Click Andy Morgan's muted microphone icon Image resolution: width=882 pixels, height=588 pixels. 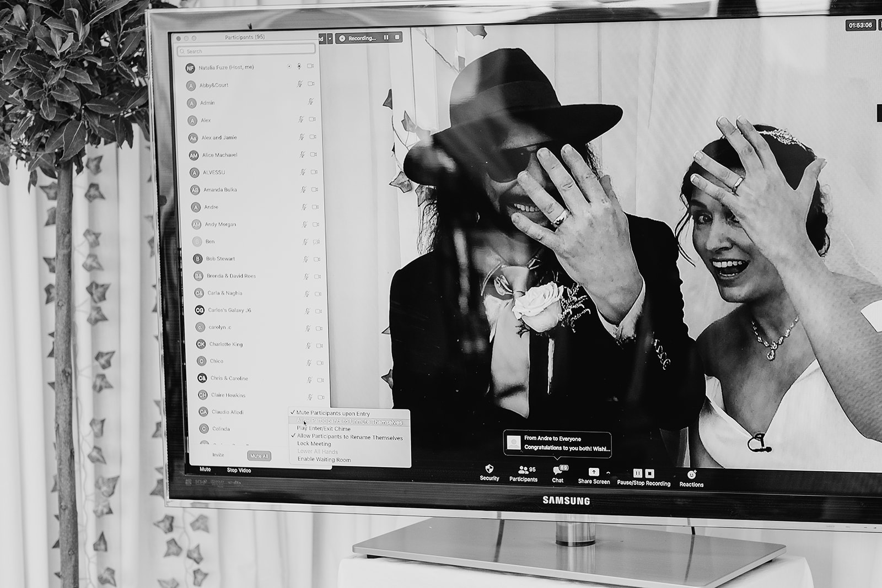(304, 224)
